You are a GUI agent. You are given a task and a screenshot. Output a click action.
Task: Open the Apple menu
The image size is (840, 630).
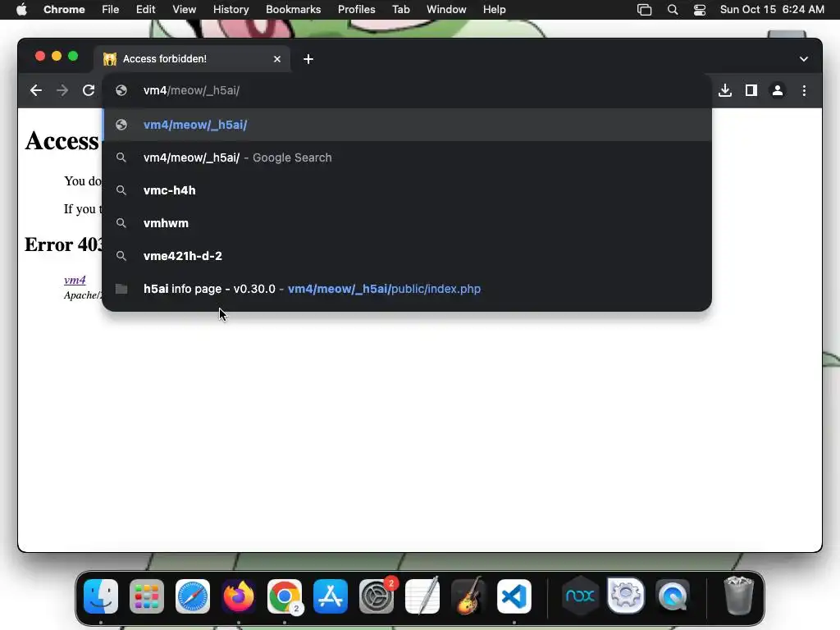coord(21,10)
